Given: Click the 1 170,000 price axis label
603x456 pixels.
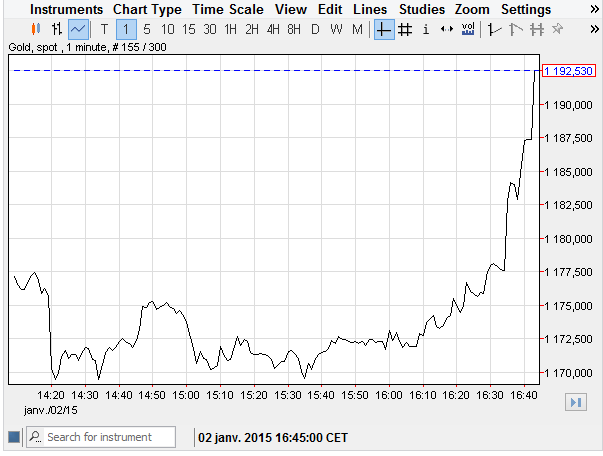Looking at the screenshot, I should [568, 373].
